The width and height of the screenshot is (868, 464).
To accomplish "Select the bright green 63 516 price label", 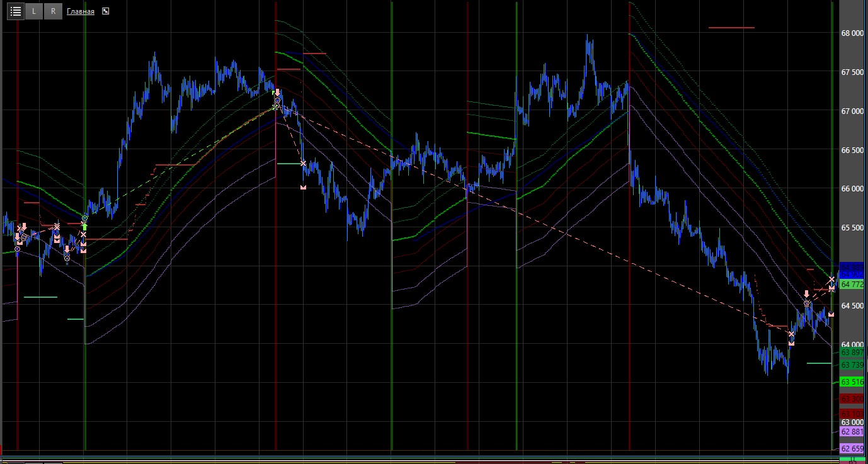I will (852, 382).
